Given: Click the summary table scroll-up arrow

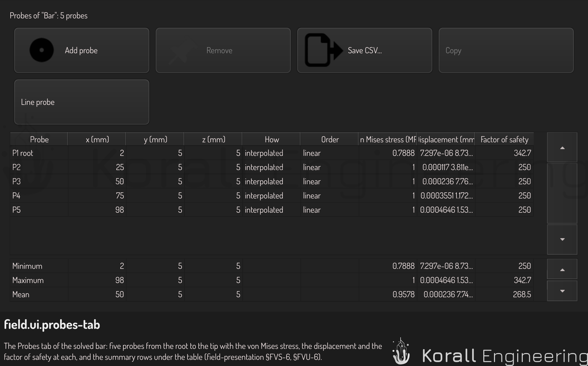Looking at the screenshot, I should point(562,269).
